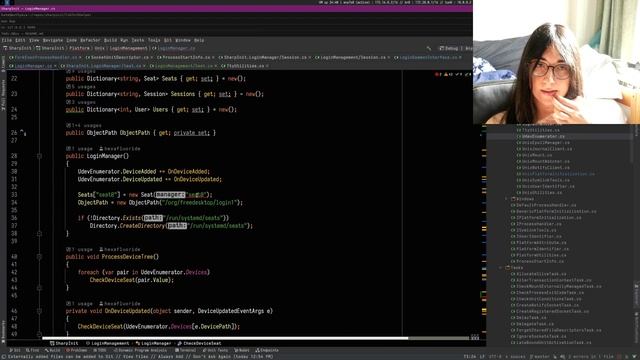
Task: Open the Code menu
Action: (x=71, y=40)
